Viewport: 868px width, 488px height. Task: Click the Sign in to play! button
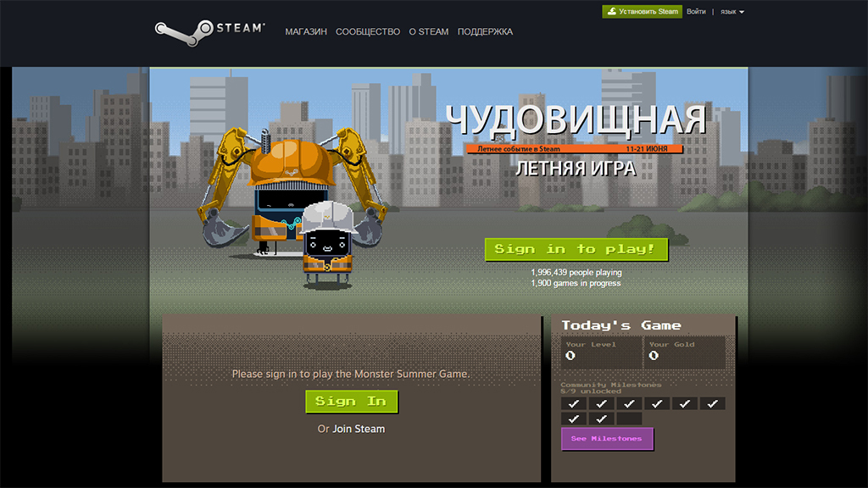(576, 250)
